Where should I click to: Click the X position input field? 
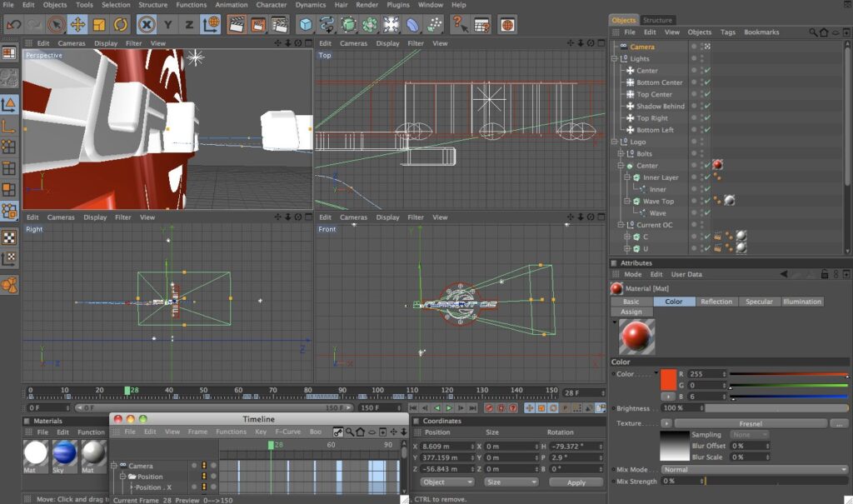click(x=447, y=447)
